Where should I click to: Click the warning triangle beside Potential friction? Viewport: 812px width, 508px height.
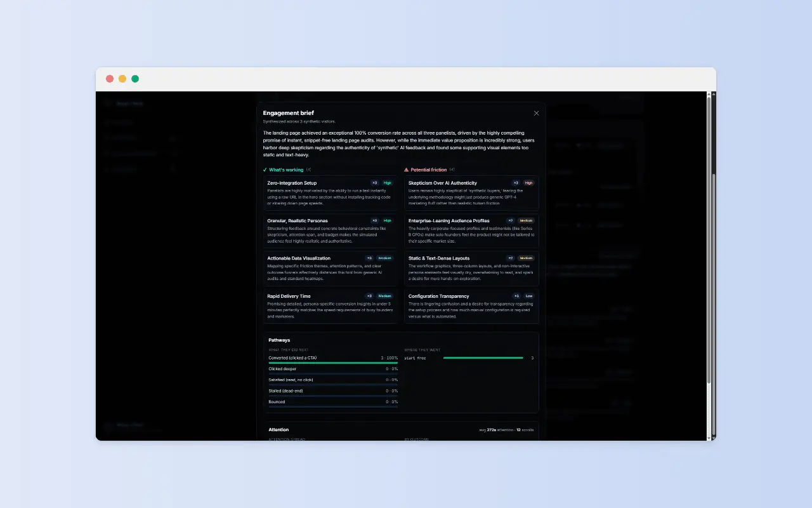407,170
